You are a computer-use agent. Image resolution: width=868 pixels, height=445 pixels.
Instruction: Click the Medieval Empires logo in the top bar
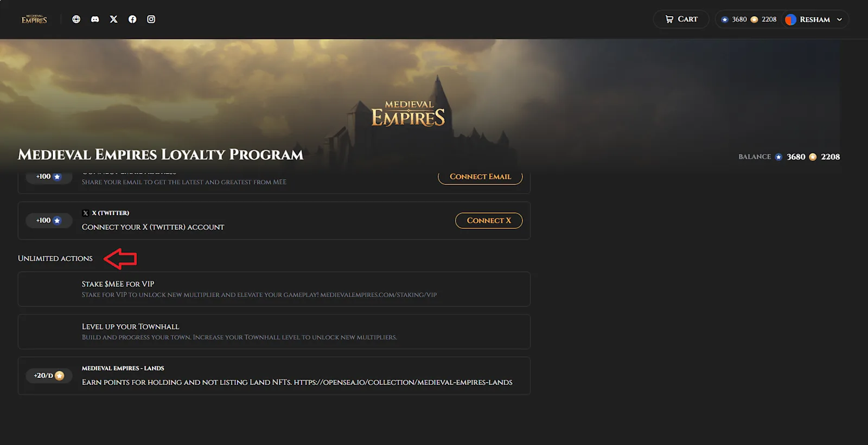point(34,19)
